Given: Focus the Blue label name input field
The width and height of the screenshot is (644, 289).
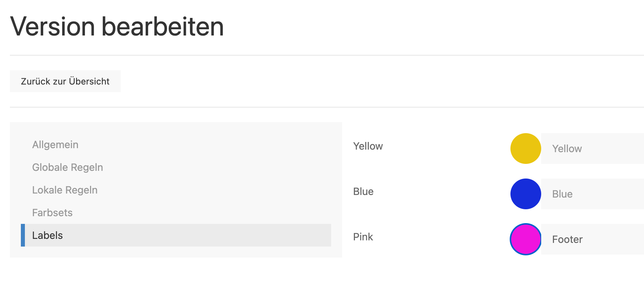Looking at the screenshot, I should 592,194.
